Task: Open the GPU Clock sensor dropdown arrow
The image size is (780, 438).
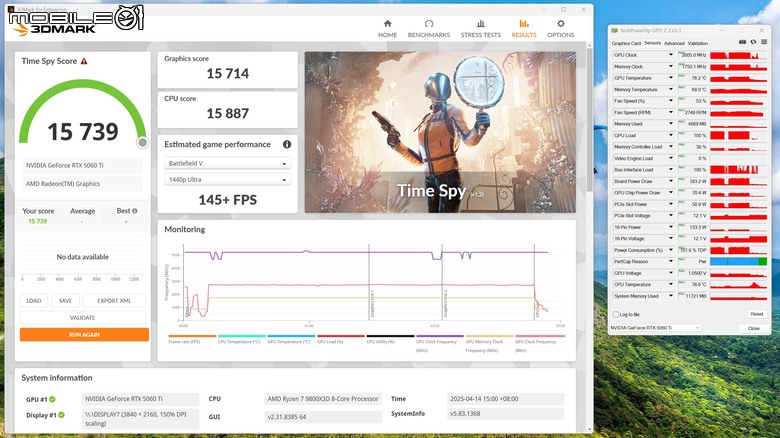Action: pyautogui.click(x=671, y=55)
